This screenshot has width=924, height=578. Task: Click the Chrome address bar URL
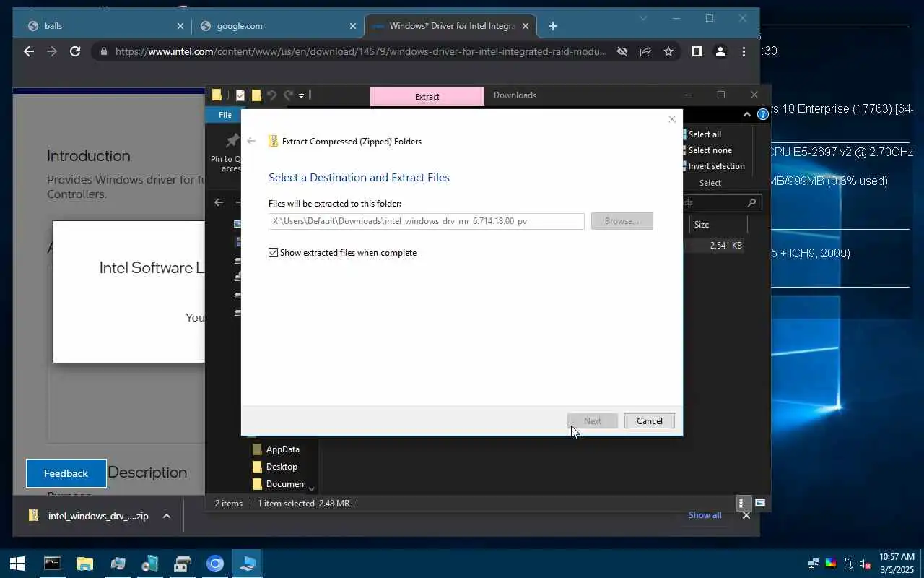coord(361,51)
